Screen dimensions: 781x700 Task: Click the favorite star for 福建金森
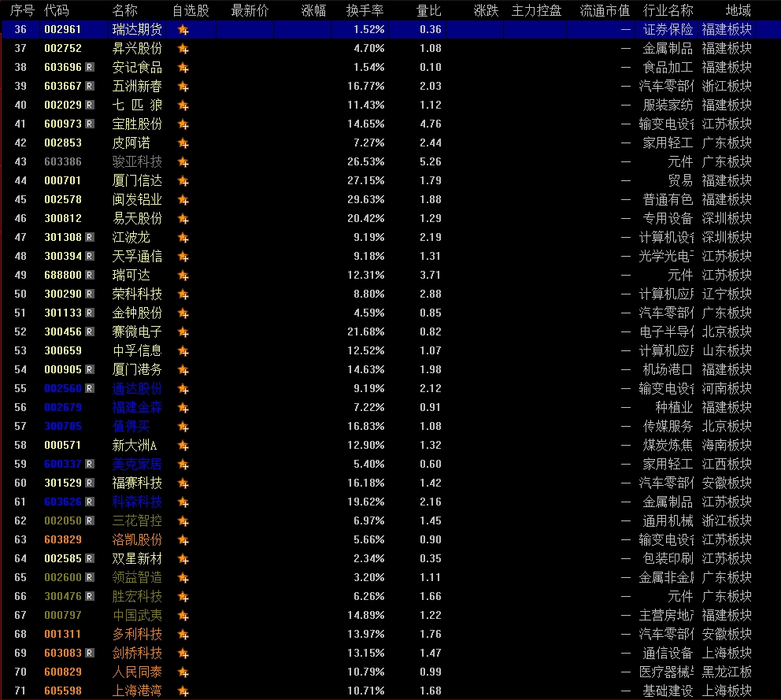pyautogui.click(x=183, y=408)
